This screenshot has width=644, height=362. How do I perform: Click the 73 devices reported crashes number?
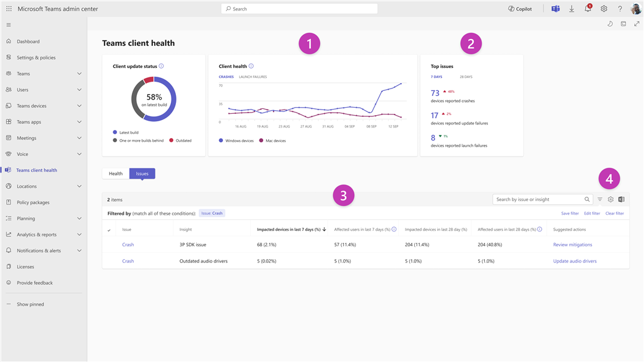click(435, 93)
